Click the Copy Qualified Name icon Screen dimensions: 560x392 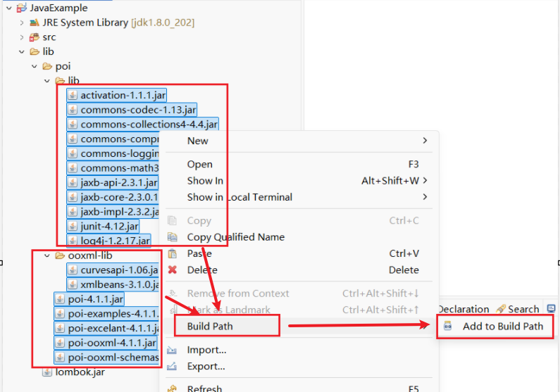pyautogui.click(x=172, y=237)
